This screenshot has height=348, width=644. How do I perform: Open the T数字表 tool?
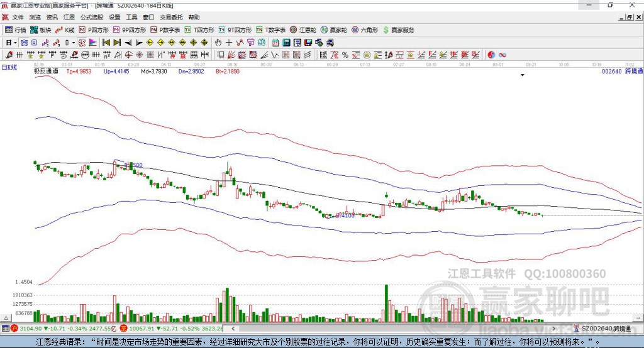tap(270, 30)
